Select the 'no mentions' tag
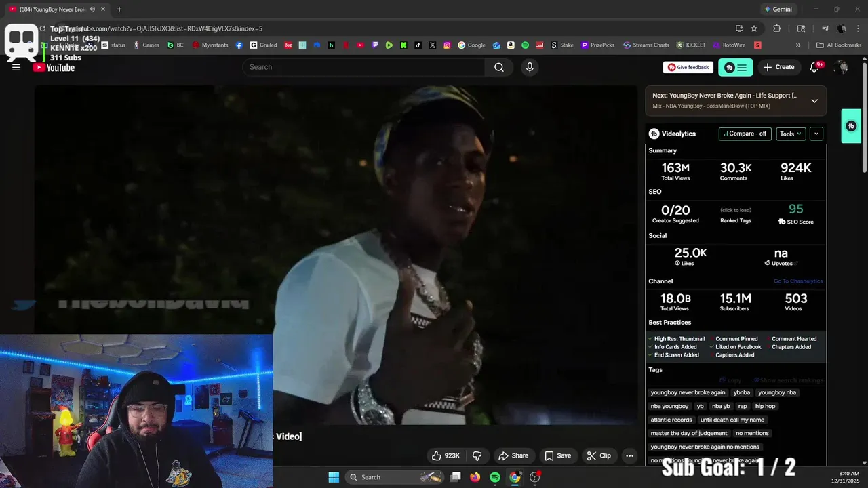Image resolution: width=868 pixels, height=488 pixels. click(752, 433)
